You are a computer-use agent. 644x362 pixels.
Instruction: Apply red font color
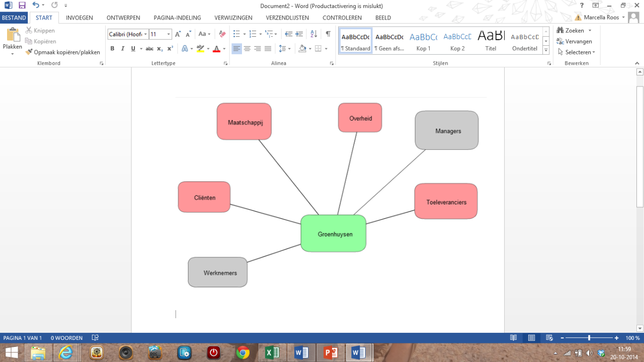(x=216, y=49)
